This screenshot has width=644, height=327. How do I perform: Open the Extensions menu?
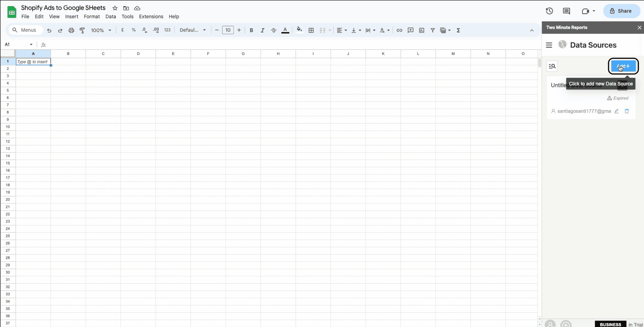click(151, 16)
